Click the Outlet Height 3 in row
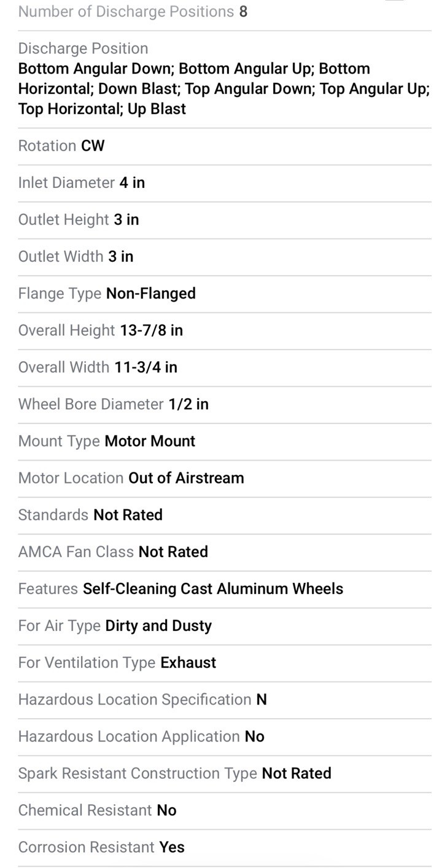This screenshot has height=868, width=439. pyautogui.click(x=225, y=220)
